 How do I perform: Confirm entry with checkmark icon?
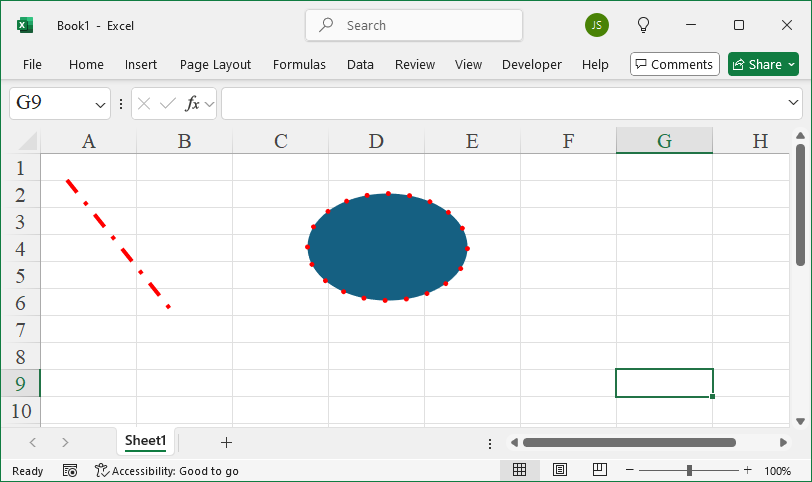pos(167,104)
